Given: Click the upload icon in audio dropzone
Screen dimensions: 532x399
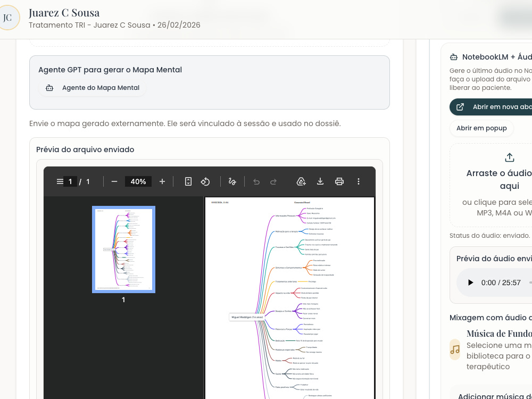Looking at the screenshot, I should pyautogui.click(x=509, y=158).
